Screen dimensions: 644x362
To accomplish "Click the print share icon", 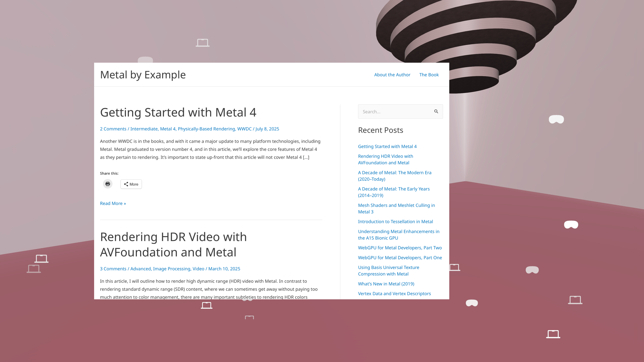I will 108,184.
